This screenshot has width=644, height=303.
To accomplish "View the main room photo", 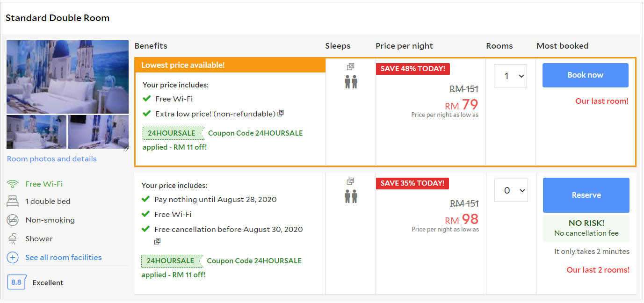I will [67, 77].
